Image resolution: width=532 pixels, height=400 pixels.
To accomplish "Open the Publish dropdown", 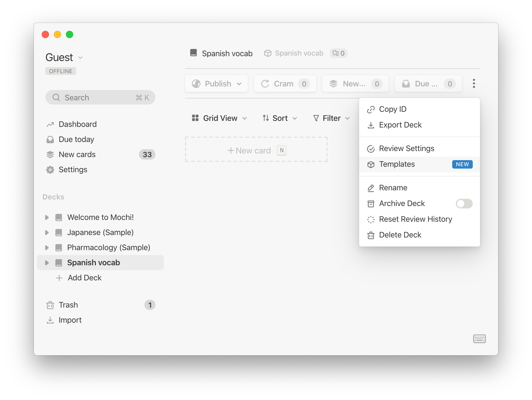I will (216, 84).
